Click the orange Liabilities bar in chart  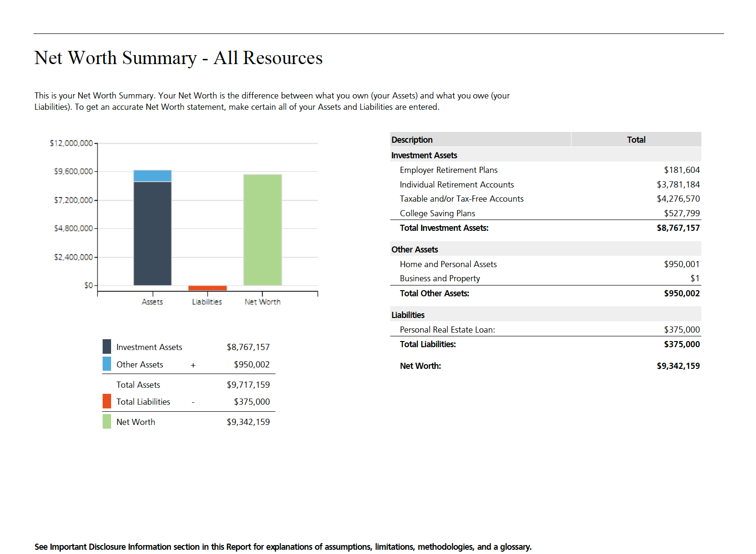(x=208, y=288)
